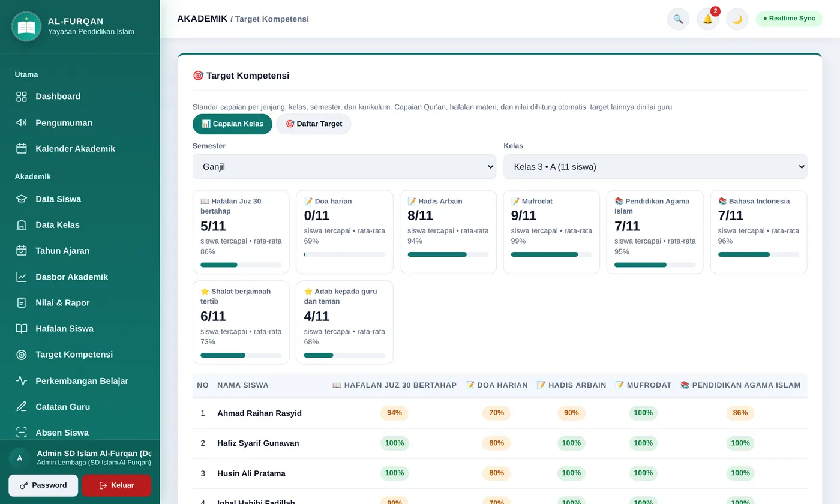Click the Password button

tap(43, 485)
